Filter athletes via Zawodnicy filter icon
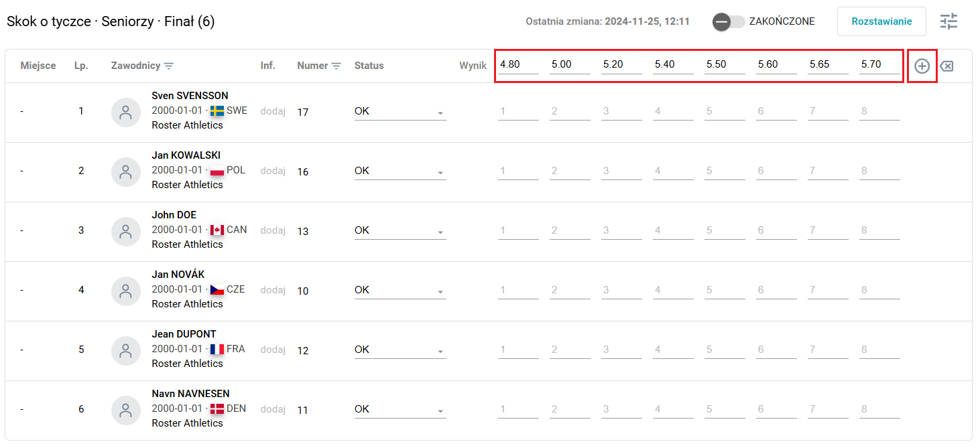The image size is (980, 446). tap(169, 66)
